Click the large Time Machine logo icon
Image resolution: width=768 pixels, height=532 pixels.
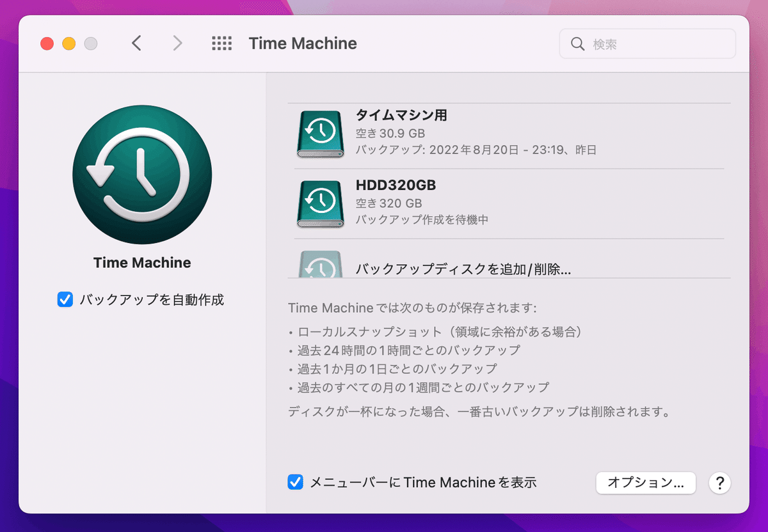[x=142, y=175]
